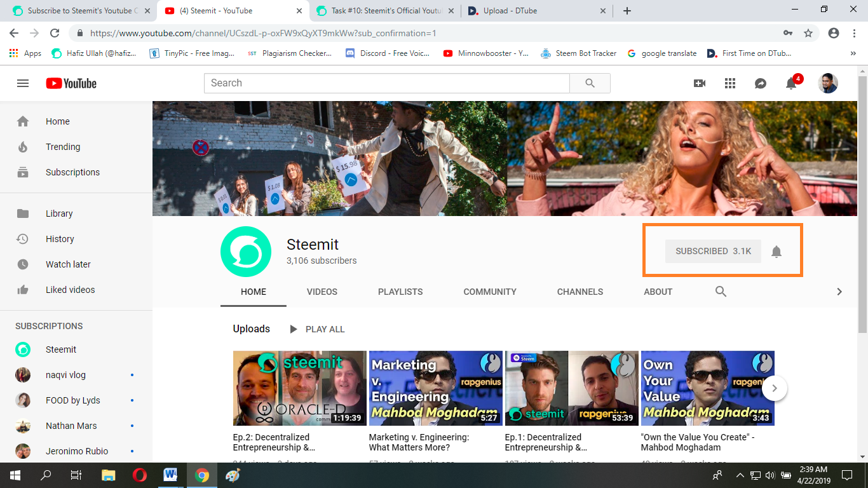Switch to the Upload - DTube tab
The image size is (868, 488).
click(x=537, y=11)
